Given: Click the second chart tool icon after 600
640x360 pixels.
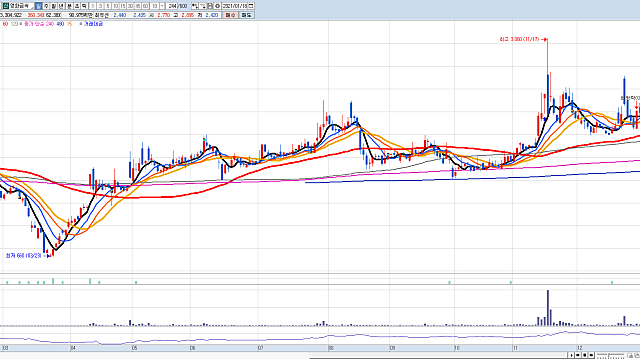Looking at the screenshot, I should 203,6.
